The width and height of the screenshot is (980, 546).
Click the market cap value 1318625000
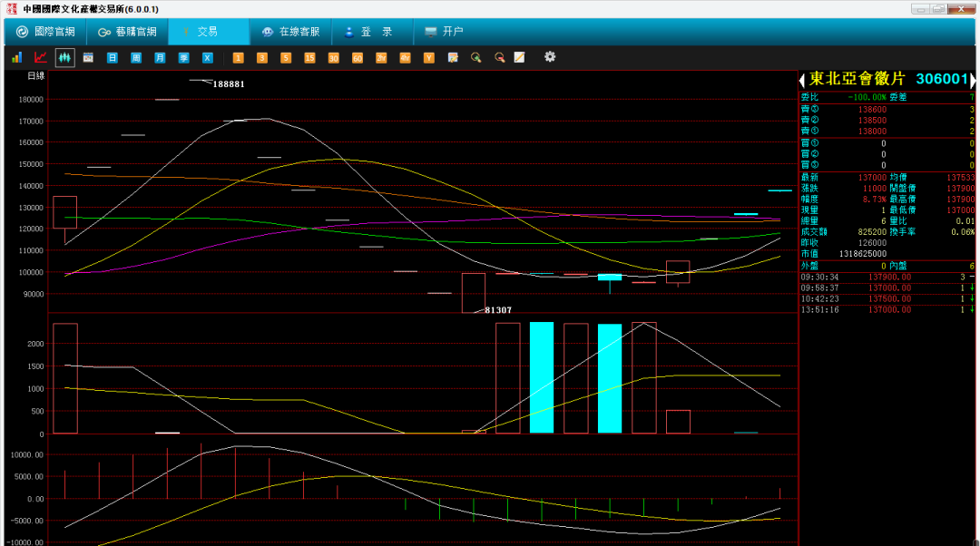click(863, 254)
